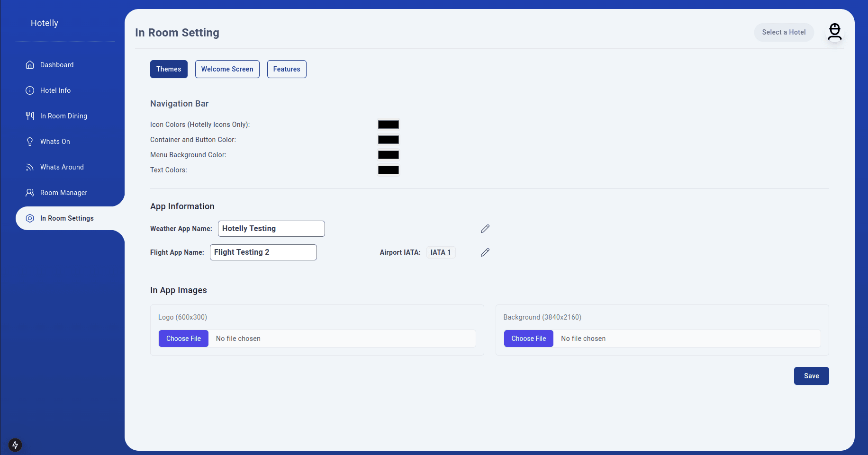The width and height of the screenshot is (868, 455).
Task: Open the Menu Background Color swatch
Action: [388, 155]
